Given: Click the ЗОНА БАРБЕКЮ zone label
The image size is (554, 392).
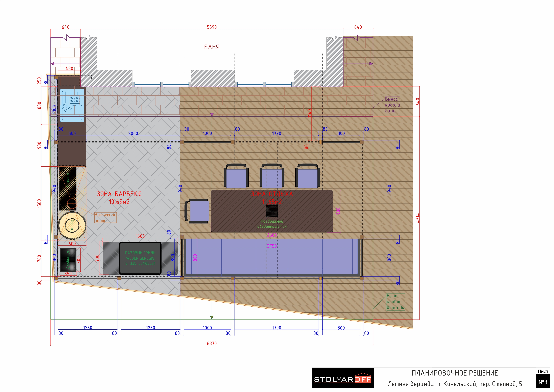Looking at the screenshot, I should pos(119,194).
